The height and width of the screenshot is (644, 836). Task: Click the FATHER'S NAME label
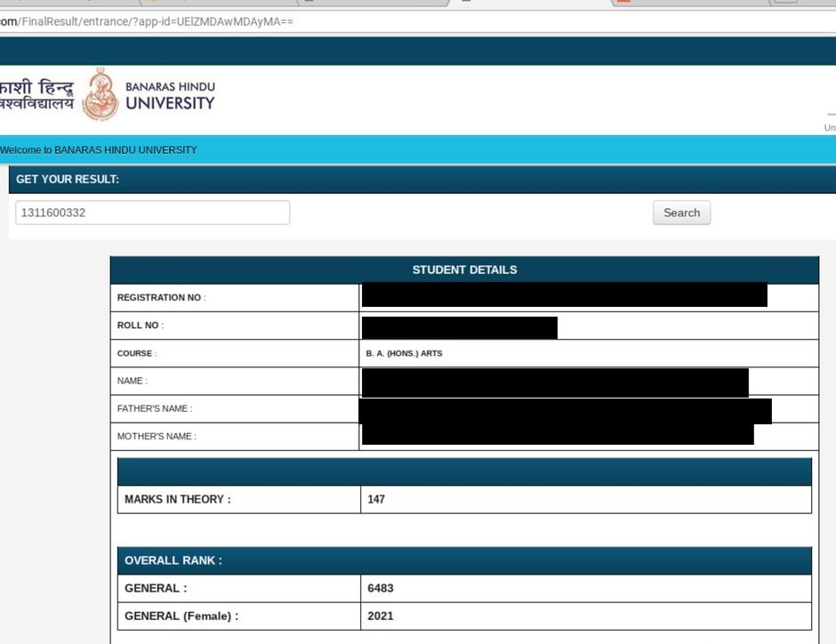[155, 408]
